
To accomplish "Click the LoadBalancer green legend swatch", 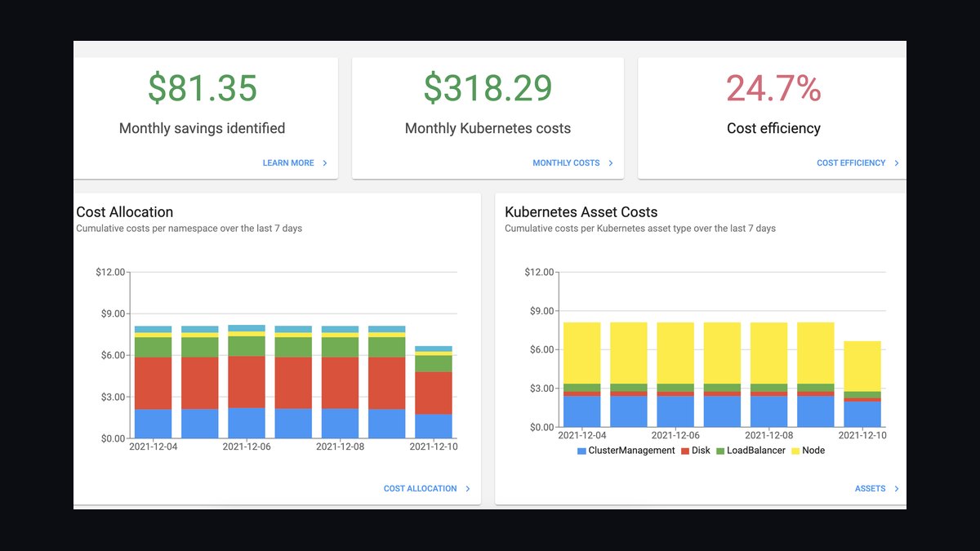I will (x=720, y=451).
